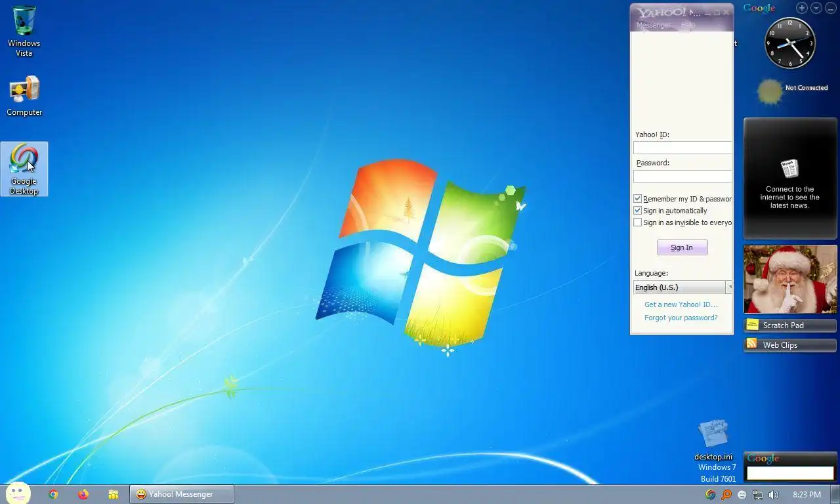
Task: Open the Messenger menu in Yahoo window
Action: [x=654, y=25]
